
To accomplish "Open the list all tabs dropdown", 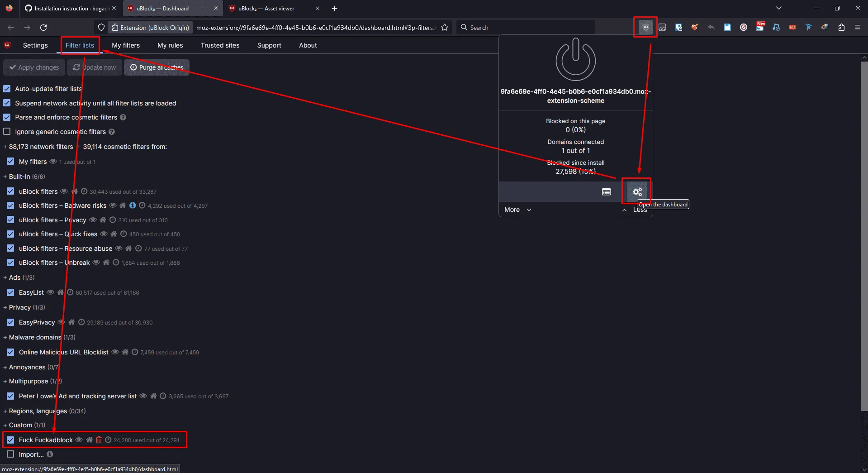I will coord(778,8).
